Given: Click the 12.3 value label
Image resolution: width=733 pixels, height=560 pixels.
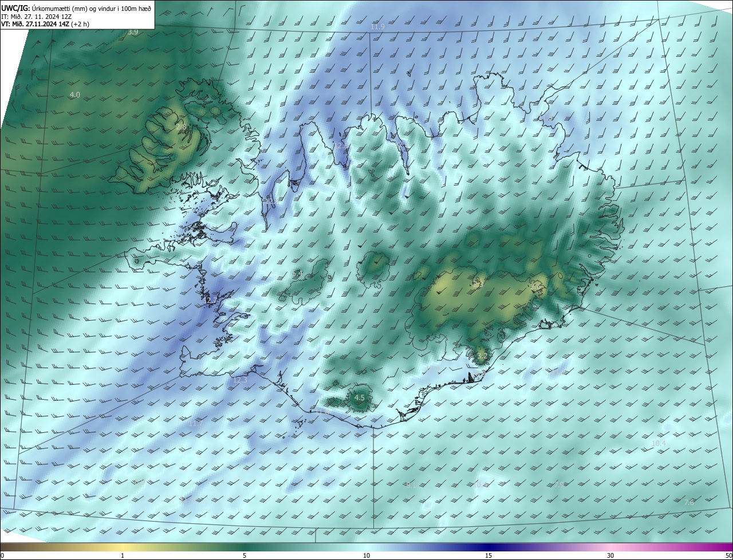Looking at the screenshot, I should pos(240,380).
